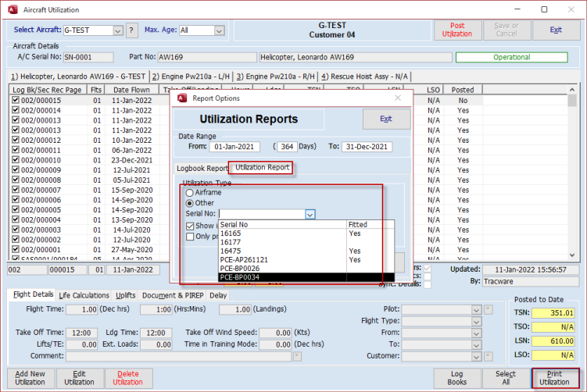The width and height of the screenshot is (587, 392).
Task: Click the Flight Time decimal hours field
Action: 82,310
